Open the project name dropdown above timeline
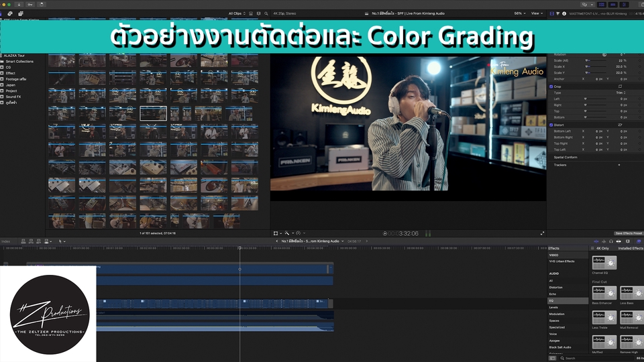Image resolution: width=644 pixels, height=362 pixels. click(x=313, y=241)
